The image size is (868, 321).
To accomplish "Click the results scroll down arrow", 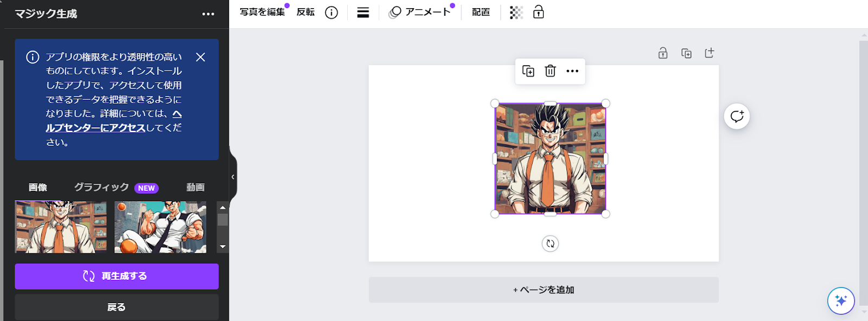I will coord(222,247).
